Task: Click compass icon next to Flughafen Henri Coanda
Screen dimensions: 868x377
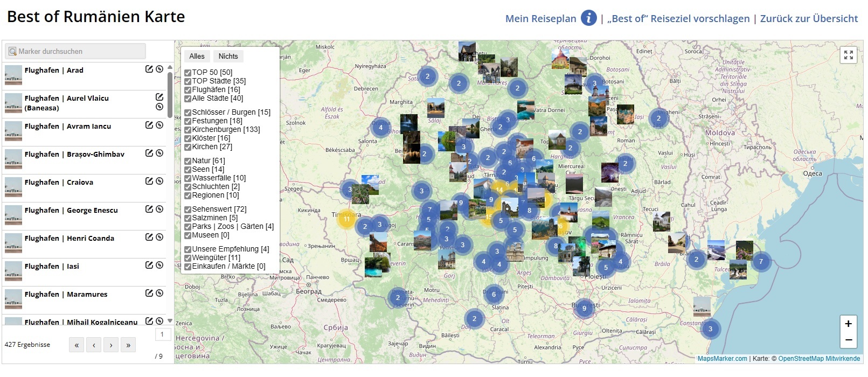Action: (159, 237)
